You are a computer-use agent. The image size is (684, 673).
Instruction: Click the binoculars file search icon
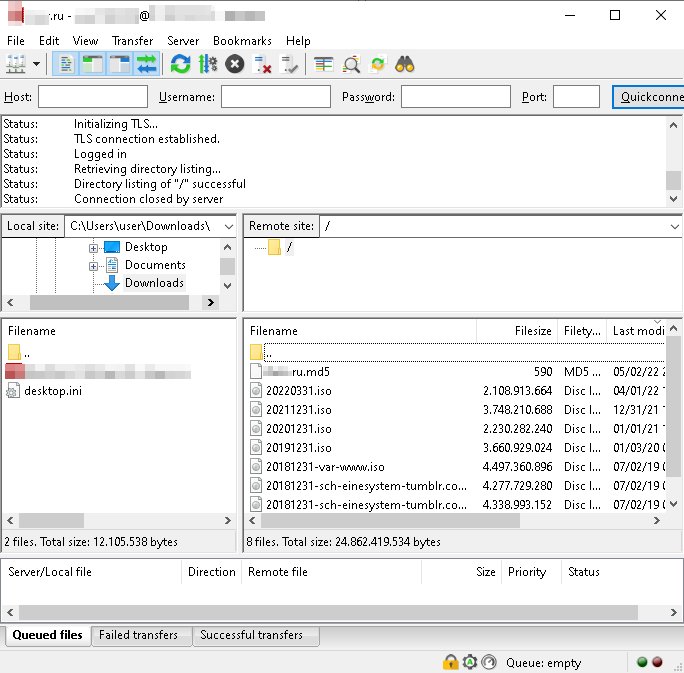click(x=405, y=65)
